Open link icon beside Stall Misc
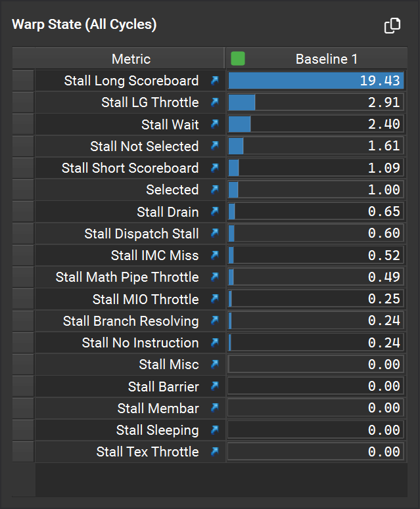The image size is (420, 509). (x=215, y=365)
